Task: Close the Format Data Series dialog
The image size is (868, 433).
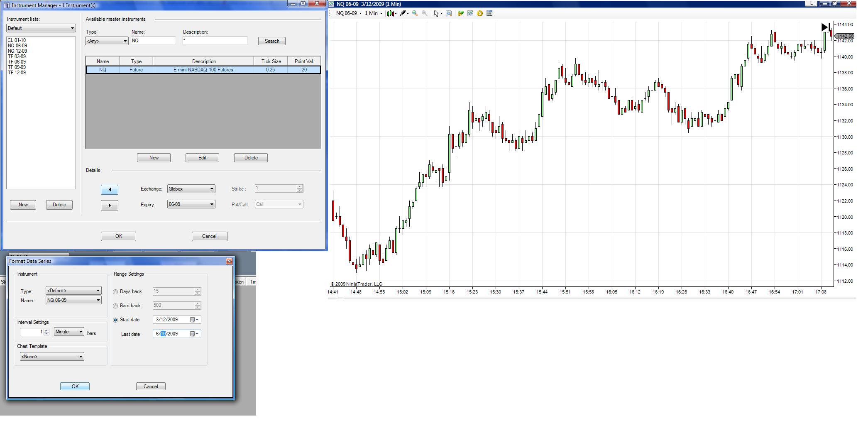Action: point(229,261)
